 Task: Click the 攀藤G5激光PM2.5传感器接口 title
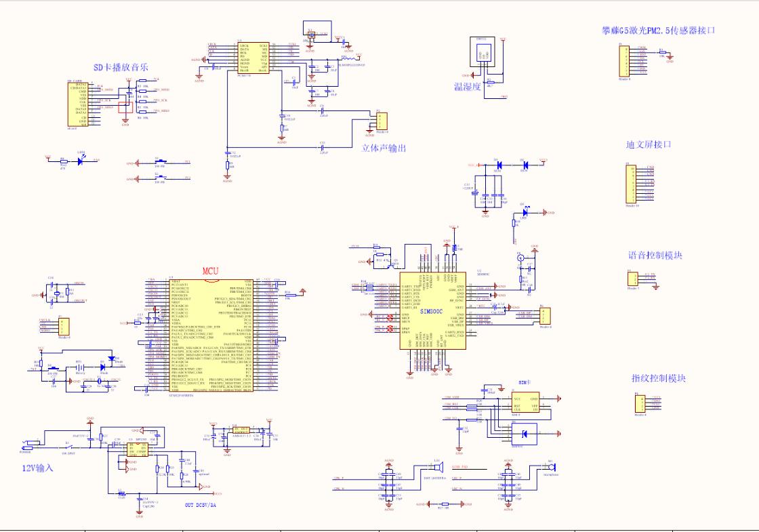click(659, 30)
